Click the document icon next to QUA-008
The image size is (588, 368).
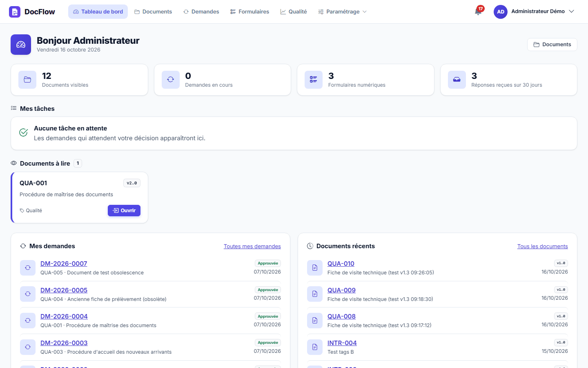(315, 321)
